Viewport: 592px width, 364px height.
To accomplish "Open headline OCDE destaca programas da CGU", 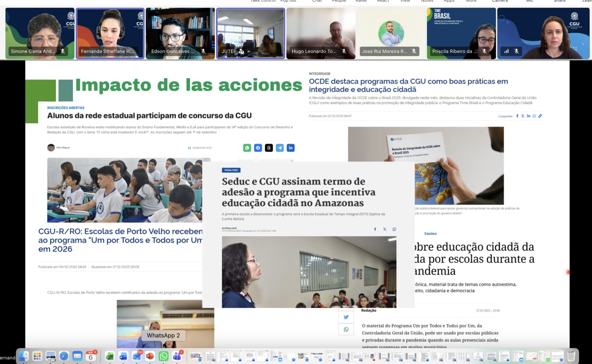I will (408, 85).
